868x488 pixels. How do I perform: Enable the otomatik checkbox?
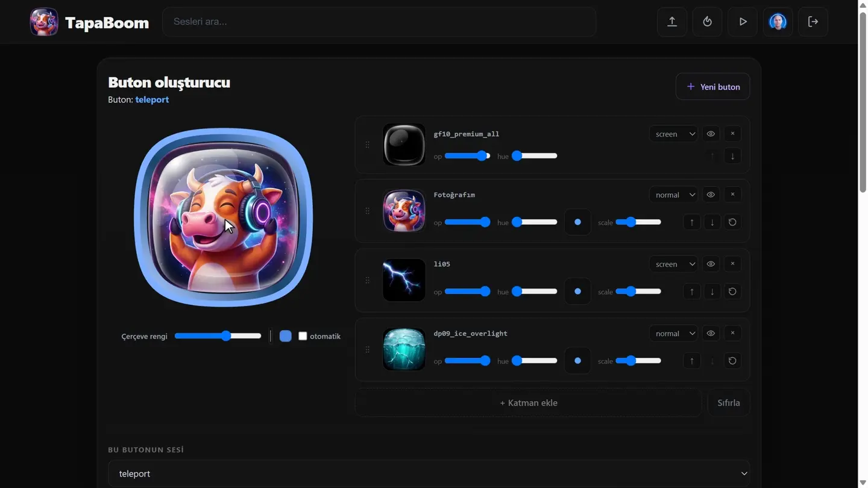[303, 336]
